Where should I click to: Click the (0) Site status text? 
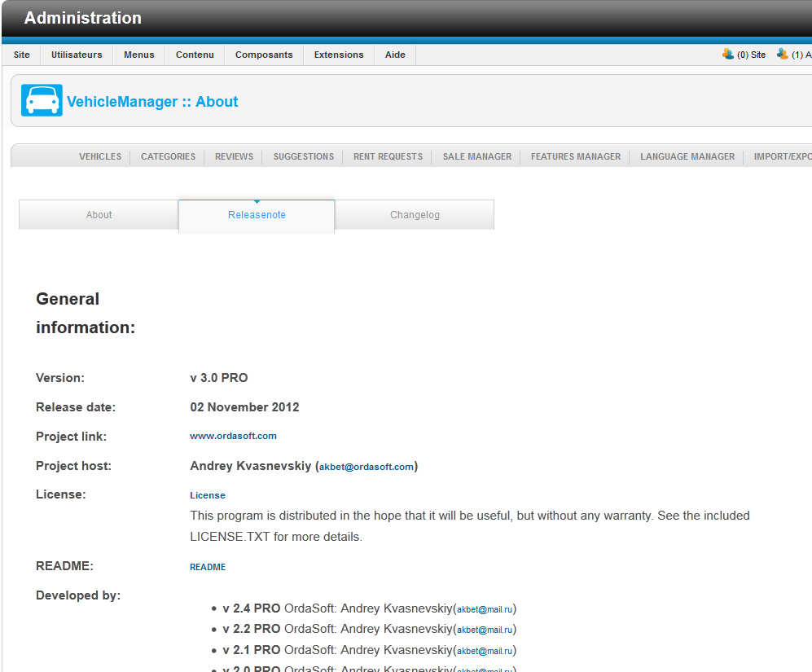751,55
